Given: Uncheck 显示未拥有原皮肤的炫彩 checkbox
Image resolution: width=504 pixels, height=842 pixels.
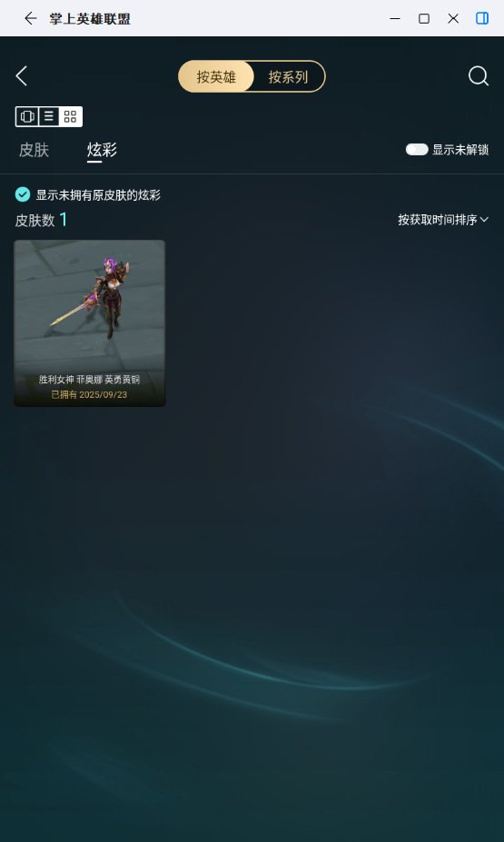Looking at the screenshot, I should tap(23, 194).
